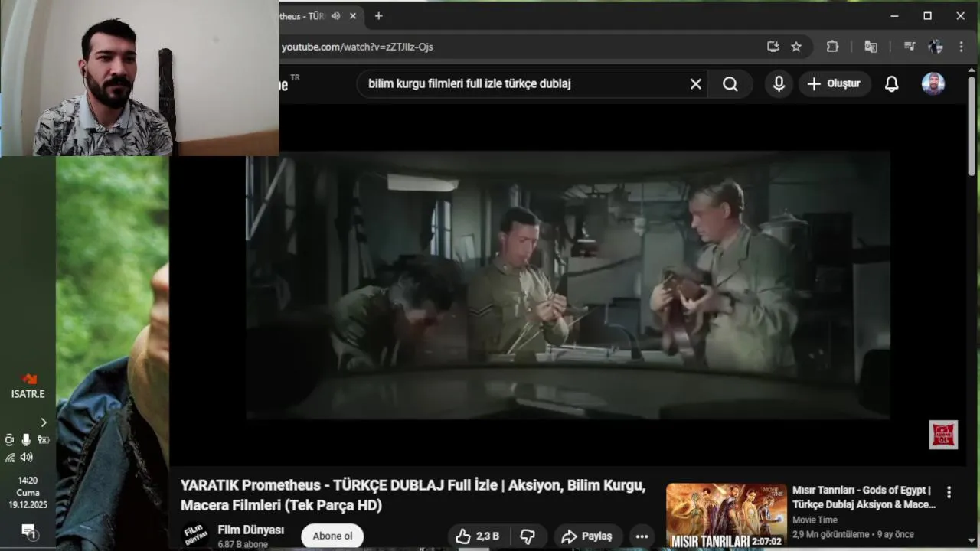
Task: Share the video via Paylaş
Action: [x=586, y=536]
